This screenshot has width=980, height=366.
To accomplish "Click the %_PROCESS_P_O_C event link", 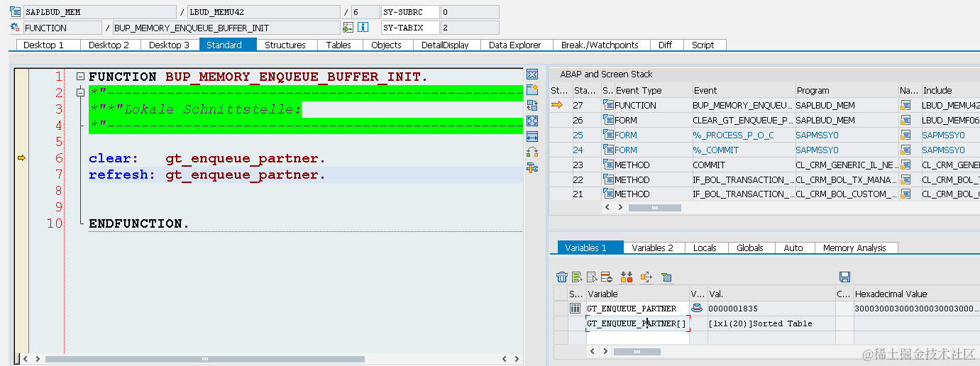I will [x=733, y=135].
